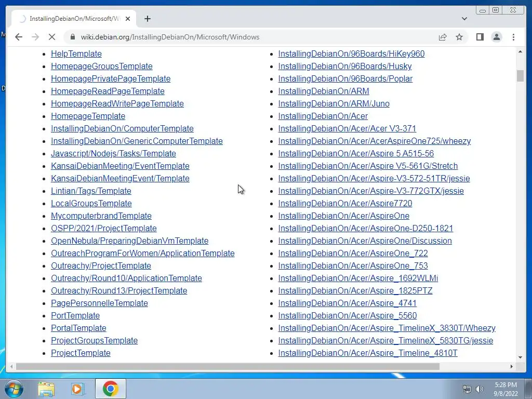Open InstallingDebianOn/Acer/Aspire7720 link
Screen dimensions: 532x399
pyautogui.click(x=345, y=203)
